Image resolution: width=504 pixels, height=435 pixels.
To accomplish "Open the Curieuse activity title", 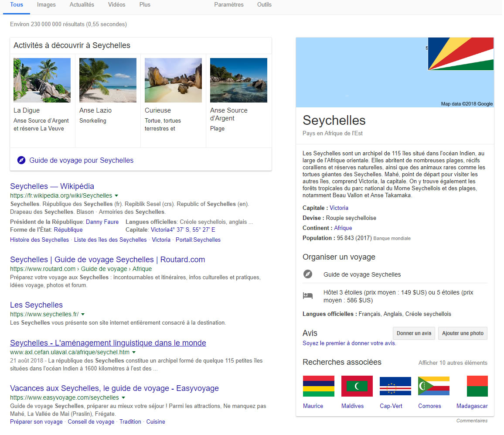I will click(158, 110).
